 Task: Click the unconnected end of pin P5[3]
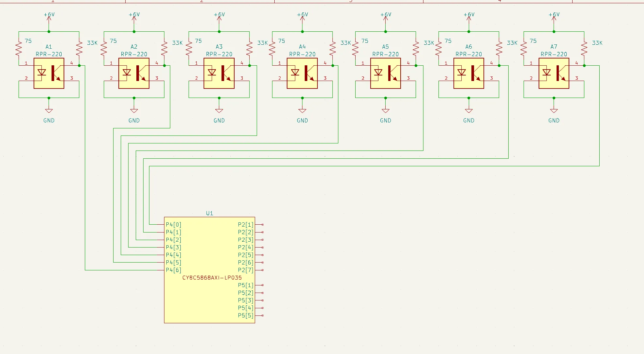click(x=263, y=300)
